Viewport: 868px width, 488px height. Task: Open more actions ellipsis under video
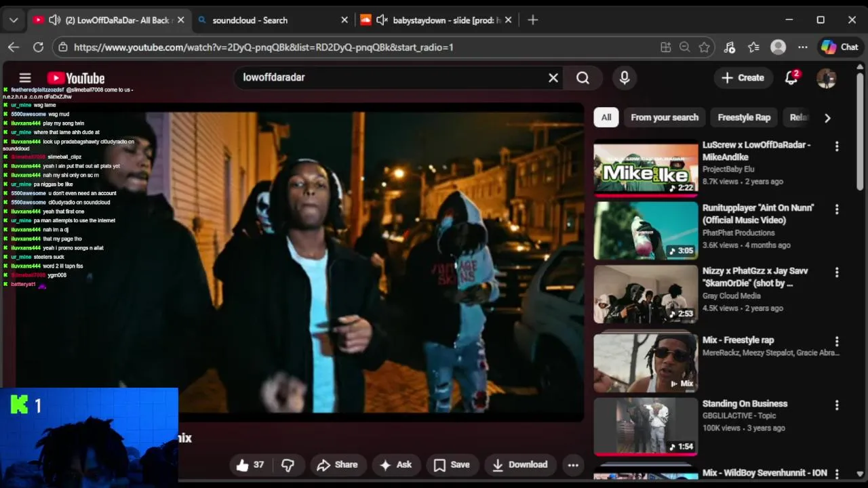(573, 465)
